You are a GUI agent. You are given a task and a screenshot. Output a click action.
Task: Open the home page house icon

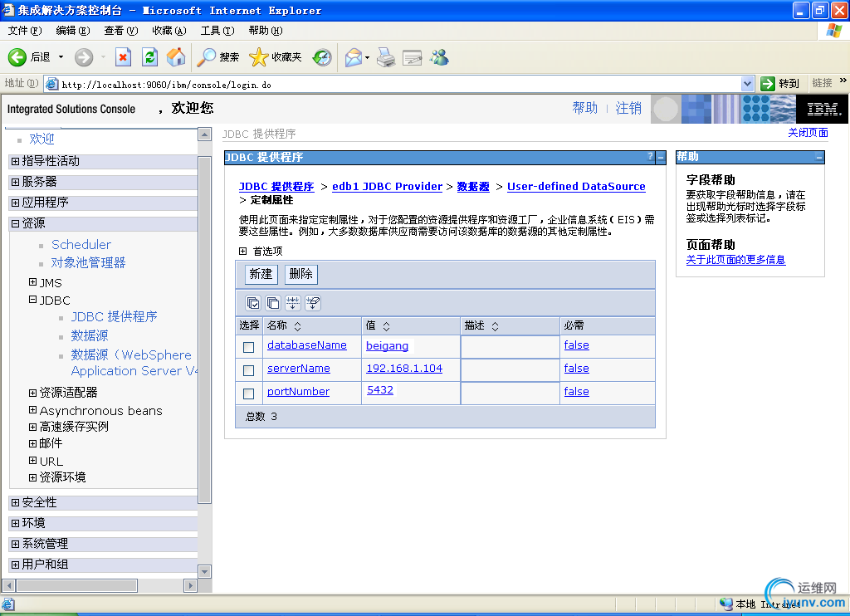click(176, 57)
